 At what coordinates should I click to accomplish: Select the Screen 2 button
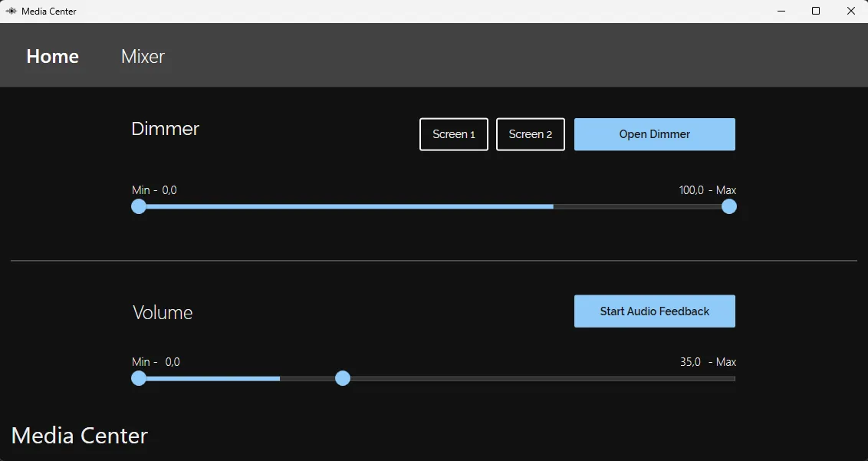pyautogui.click(x=531, y=134)
